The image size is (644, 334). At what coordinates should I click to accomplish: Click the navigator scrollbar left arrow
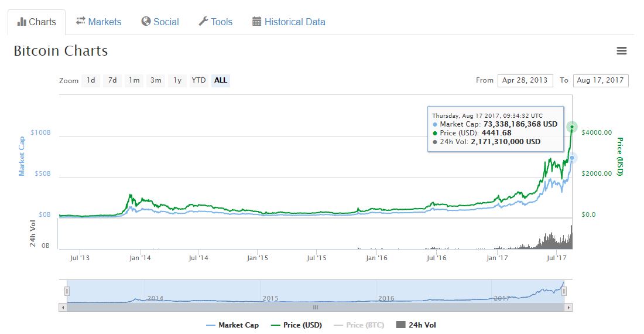tap(63, 307)
